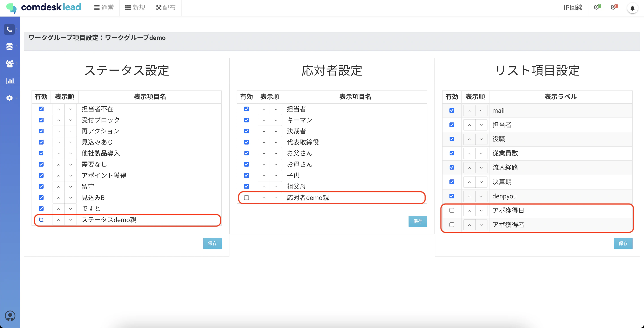
Task: Move 決算期 down in order
Action: [x=481, y=182]
